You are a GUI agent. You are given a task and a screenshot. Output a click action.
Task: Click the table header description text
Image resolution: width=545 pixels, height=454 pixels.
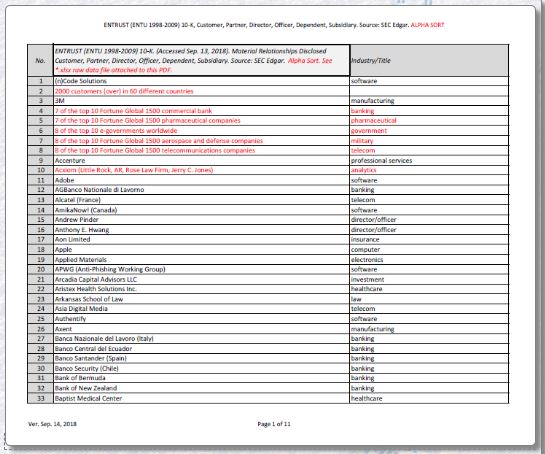point(193,60)
